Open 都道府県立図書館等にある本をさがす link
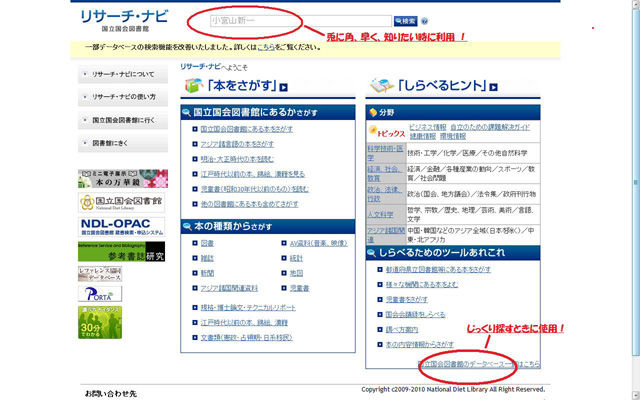Viewport: 640px width, 400px height. pos(438,270)
